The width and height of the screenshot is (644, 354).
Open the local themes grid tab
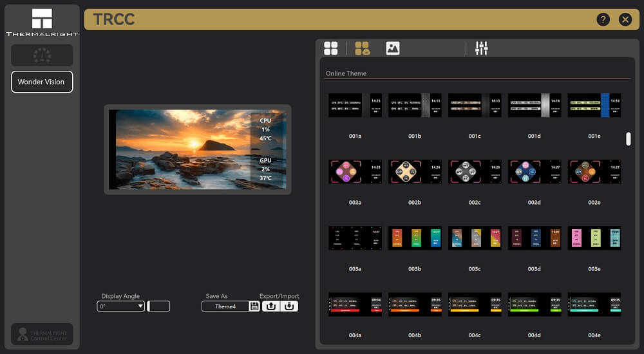point(331,48)
